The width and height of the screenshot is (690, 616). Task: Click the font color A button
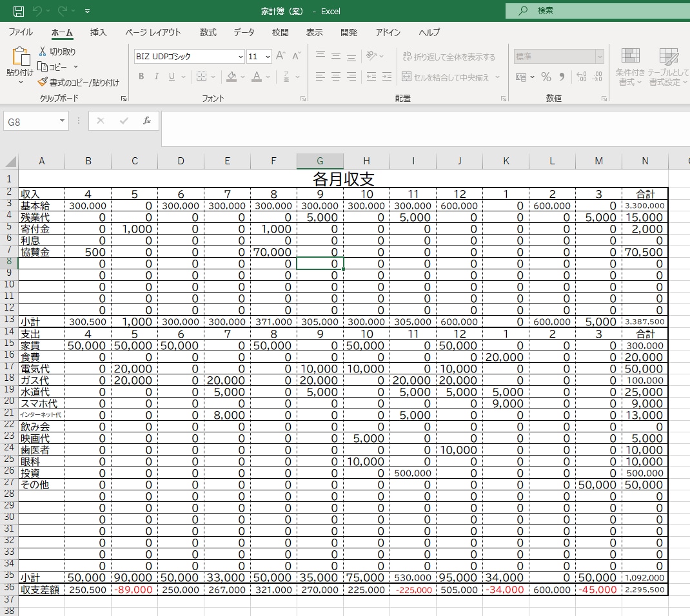257,77
